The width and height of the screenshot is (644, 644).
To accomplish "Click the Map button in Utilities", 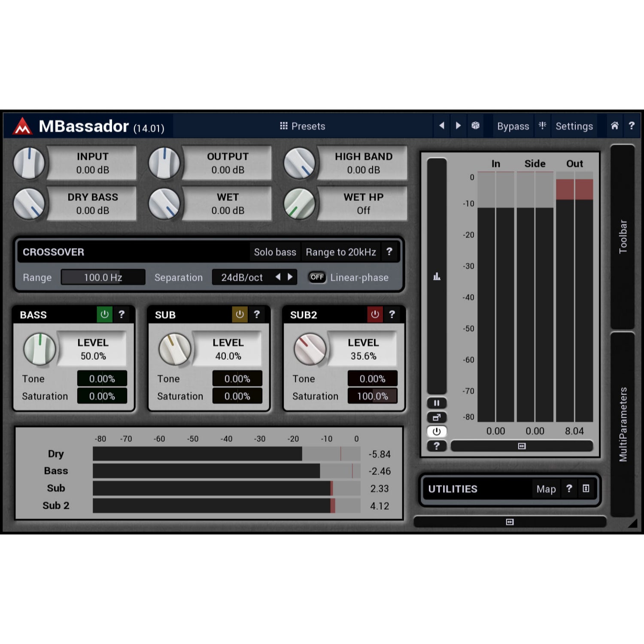I will (x=546, y=489).
